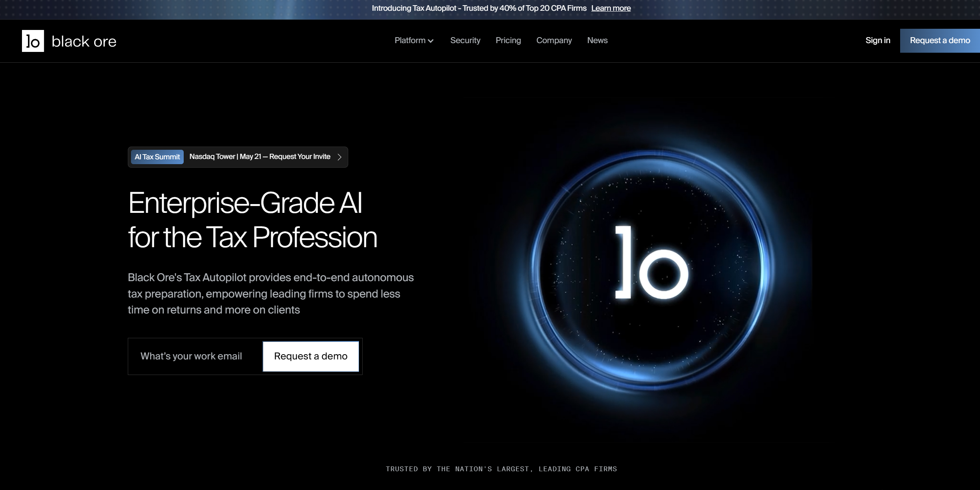The height and width of the screenshot is (490, 980).
Task: Click the arrow chevron on the summit banner
Action: (339, 157)
